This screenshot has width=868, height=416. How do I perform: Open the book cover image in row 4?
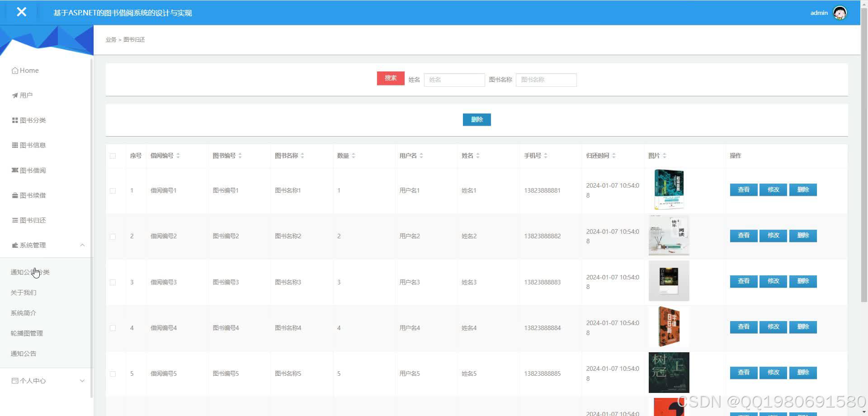669,326
